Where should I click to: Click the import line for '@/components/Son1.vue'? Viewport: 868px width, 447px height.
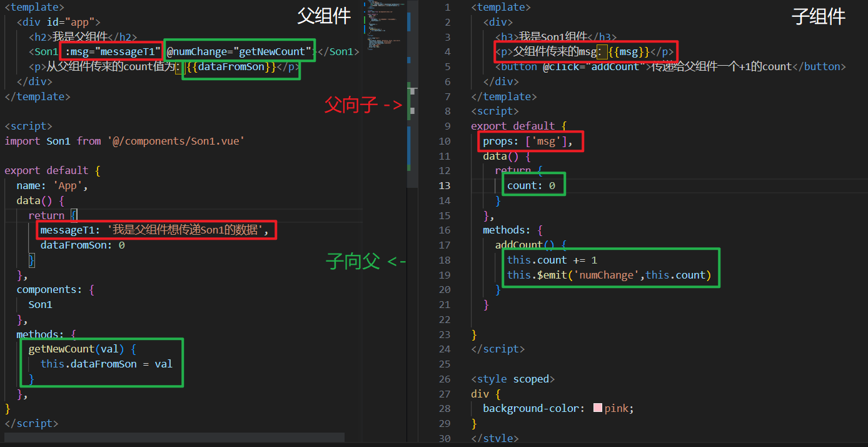(124, 141)
